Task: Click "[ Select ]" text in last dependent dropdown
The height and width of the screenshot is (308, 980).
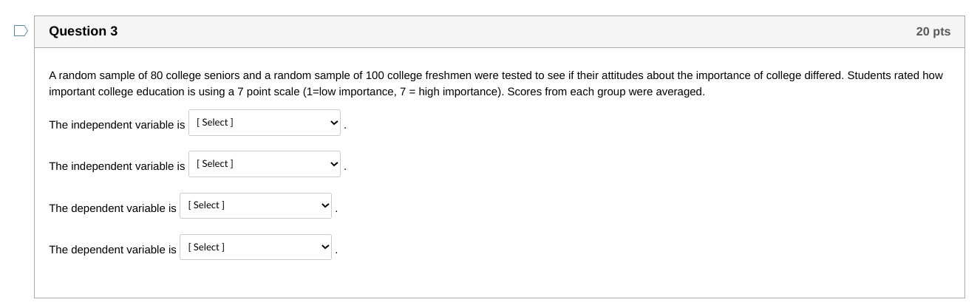Action: pyautogui.click(x=206, y=247)
